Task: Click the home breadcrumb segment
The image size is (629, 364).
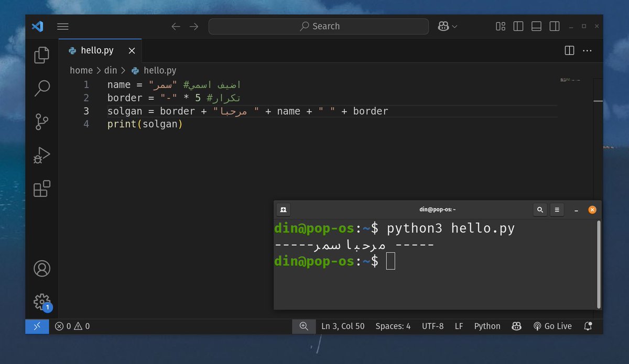Action: click(81, 70)
